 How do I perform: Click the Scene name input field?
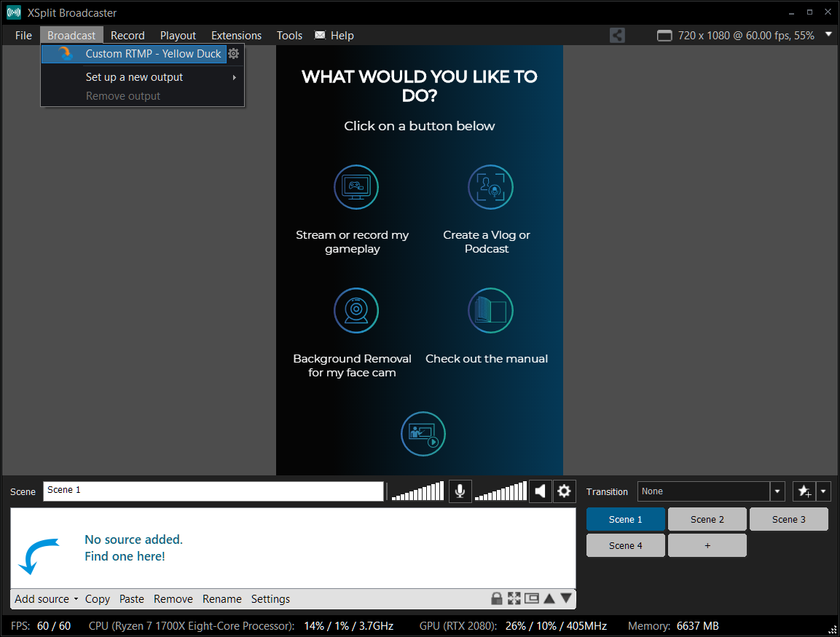[213, 491]
